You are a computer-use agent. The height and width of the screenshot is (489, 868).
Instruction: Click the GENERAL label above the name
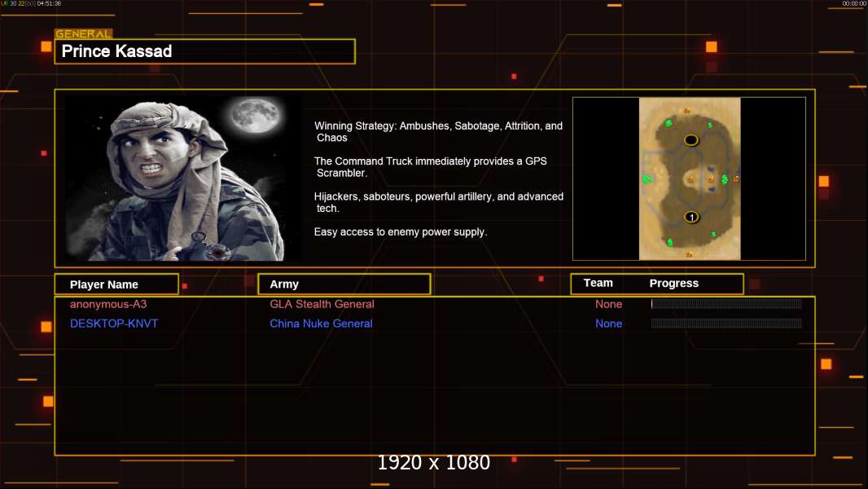coord(83,33)
